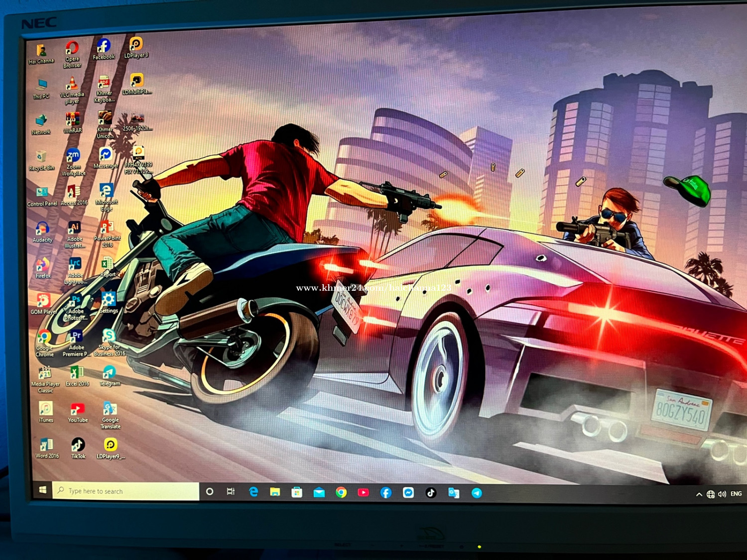Select the 2506-1920x image file

[x=137, y=122]
